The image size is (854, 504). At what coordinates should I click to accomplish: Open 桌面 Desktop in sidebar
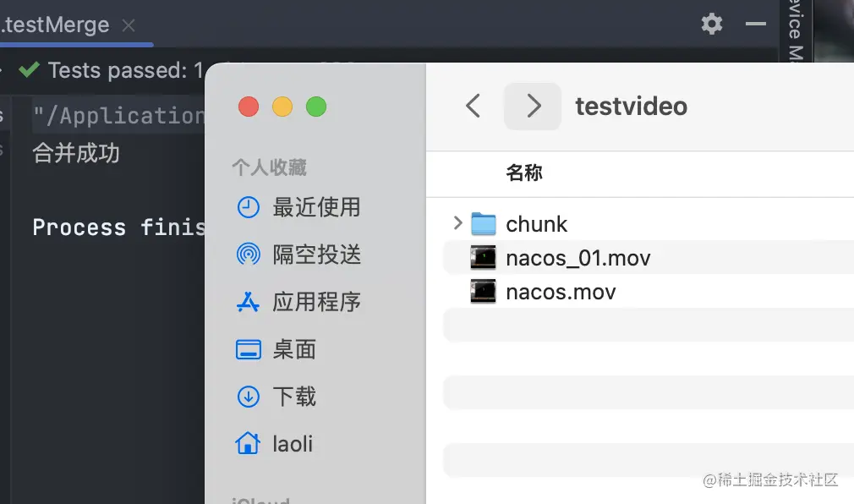point(293,349)
